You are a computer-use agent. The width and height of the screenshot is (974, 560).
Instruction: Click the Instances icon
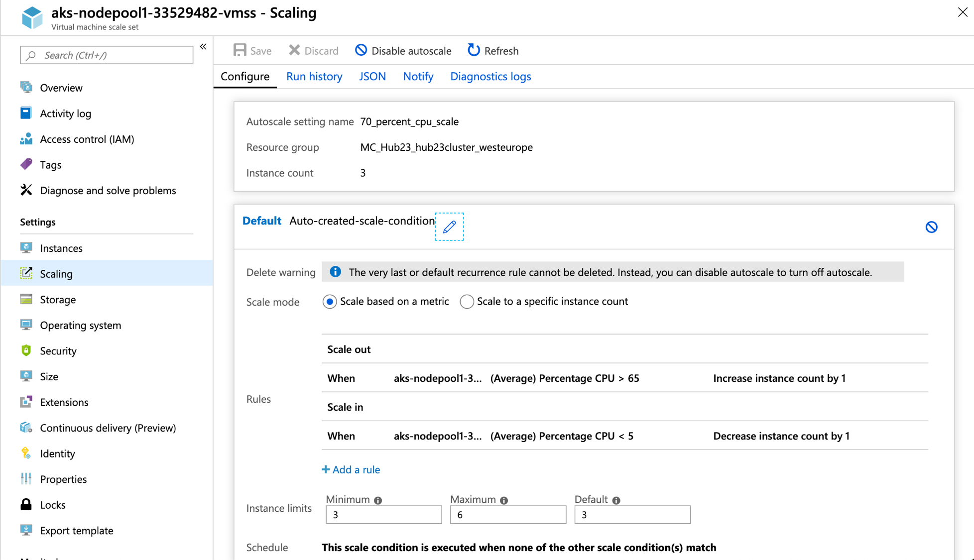pos(26,248)
